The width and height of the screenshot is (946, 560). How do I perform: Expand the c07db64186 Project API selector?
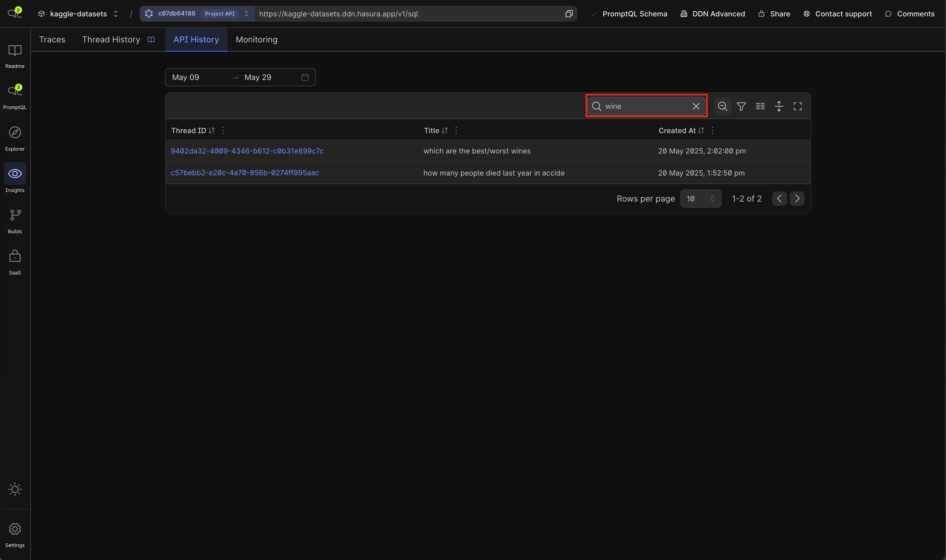click(x=246, y=14)
